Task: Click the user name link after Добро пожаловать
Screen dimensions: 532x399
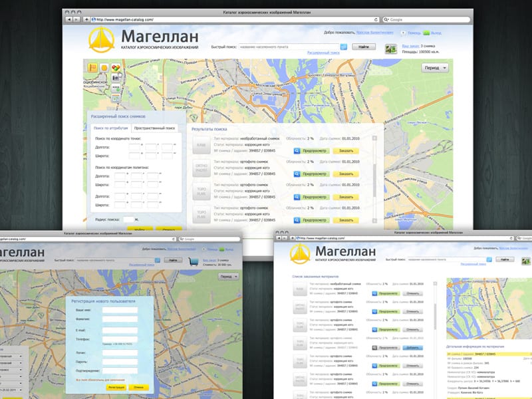Action: click(375, 33)
